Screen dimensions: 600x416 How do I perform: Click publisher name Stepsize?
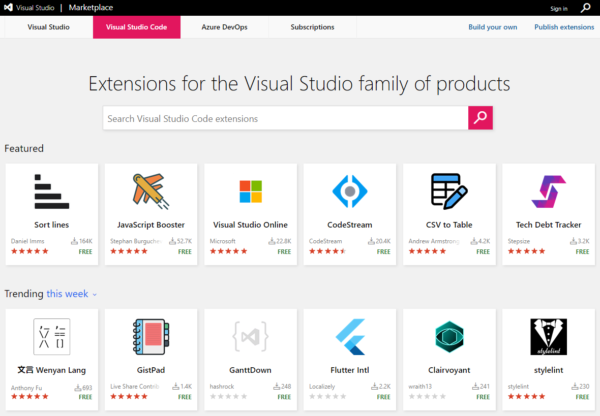pos(519,241)
